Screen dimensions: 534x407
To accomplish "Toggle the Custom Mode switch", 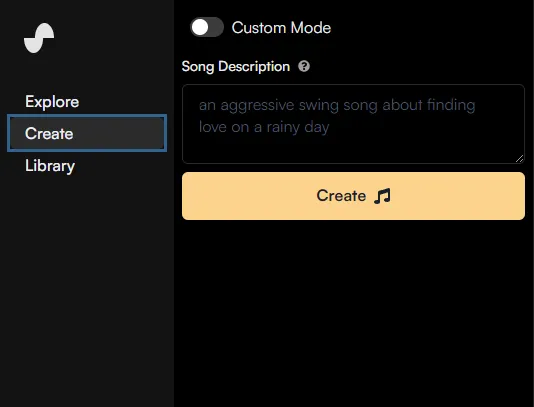I will pos(207,27).
